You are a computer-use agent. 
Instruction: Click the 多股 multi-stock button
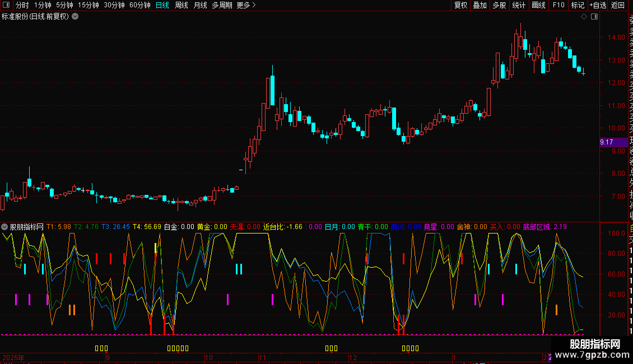pos(499,5)
